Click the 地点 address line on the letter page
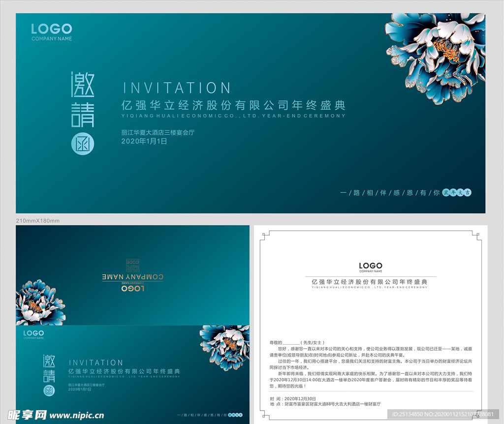The width and height of the screenshot is (504, 424). [325, 404]
